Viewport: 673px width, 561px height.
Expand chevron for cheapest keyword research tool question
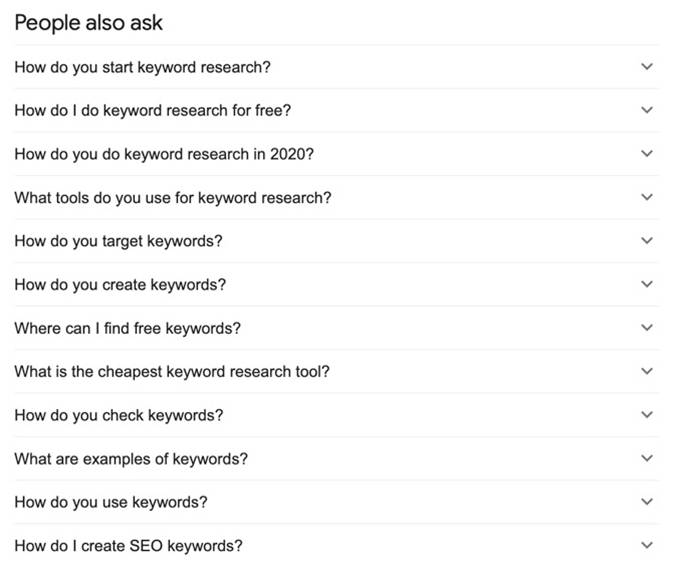coord(646,371)
